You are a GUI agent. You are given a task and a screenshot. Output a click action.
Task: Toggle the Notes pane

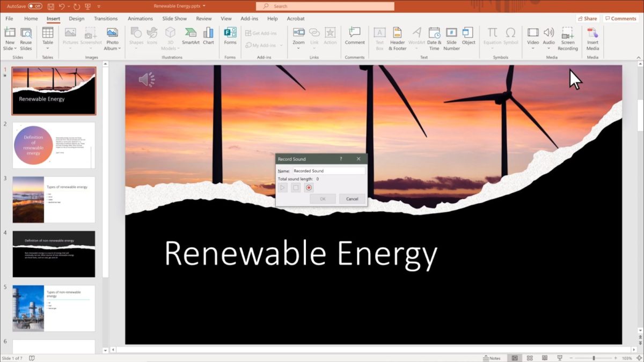click(x=492, y=358)
